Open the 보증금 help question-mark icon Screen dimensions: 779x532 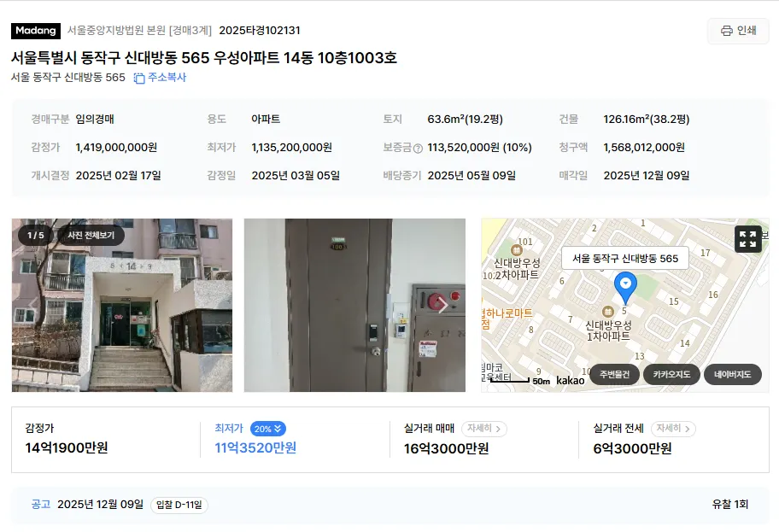[x=418, y=148]
